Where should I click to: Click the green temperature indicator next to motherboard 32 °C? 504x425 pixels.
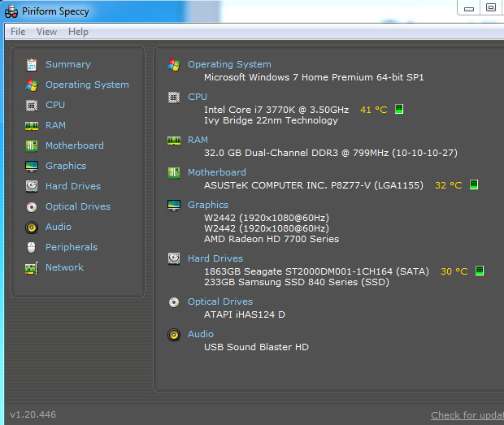click(x=474, y=184)
